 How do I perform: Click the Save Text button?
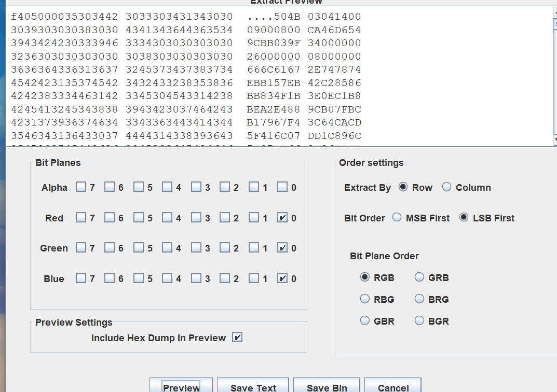[x=253, y=387]
